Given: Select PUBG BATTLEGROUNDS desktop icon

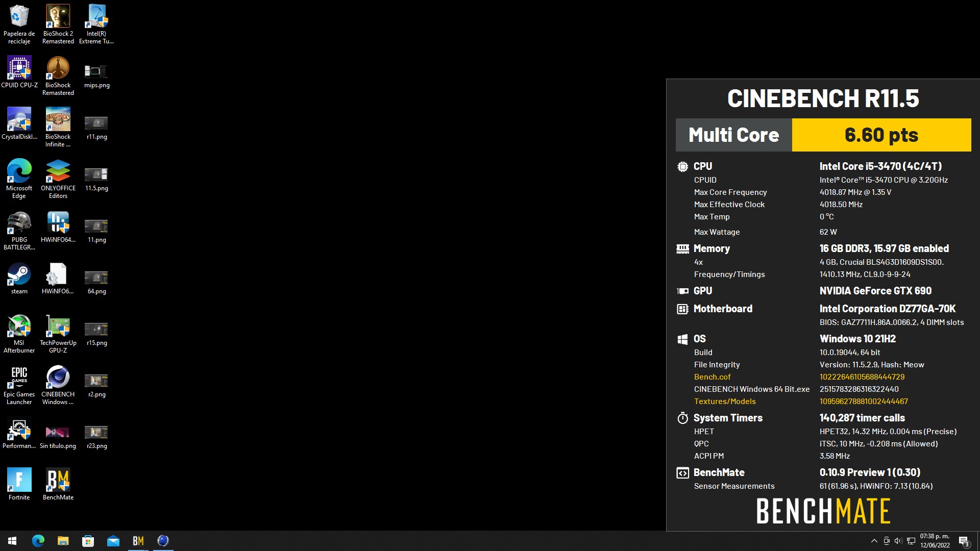Looking at the screenshot, I should [19, 231].
